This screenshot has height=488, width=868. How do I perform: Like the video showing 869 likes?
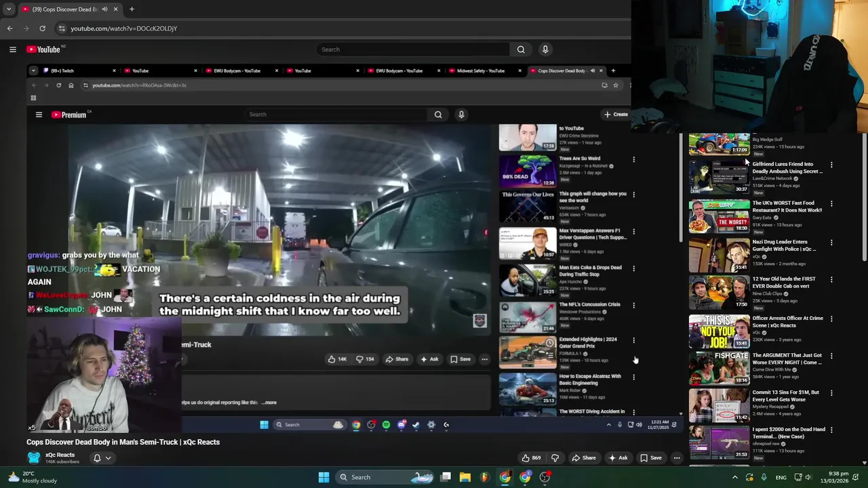[531, 458]
